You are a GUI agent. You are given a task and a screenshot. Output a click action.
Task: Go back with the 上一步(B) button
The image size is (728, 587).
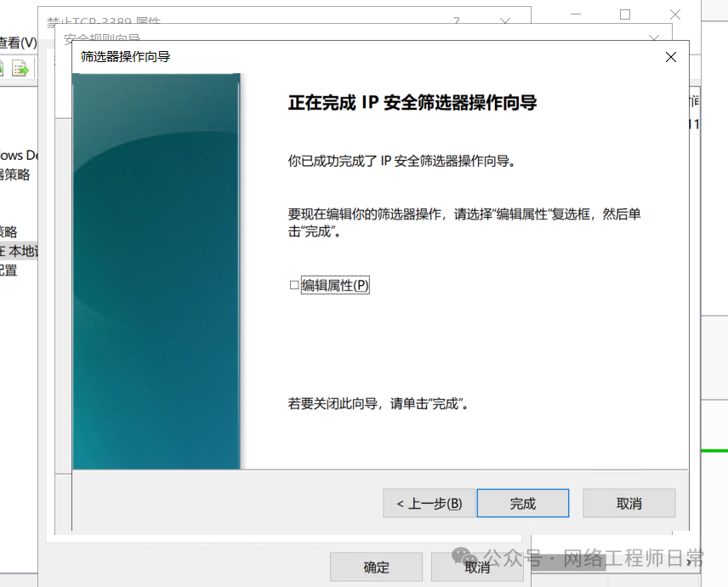(429, 504)
